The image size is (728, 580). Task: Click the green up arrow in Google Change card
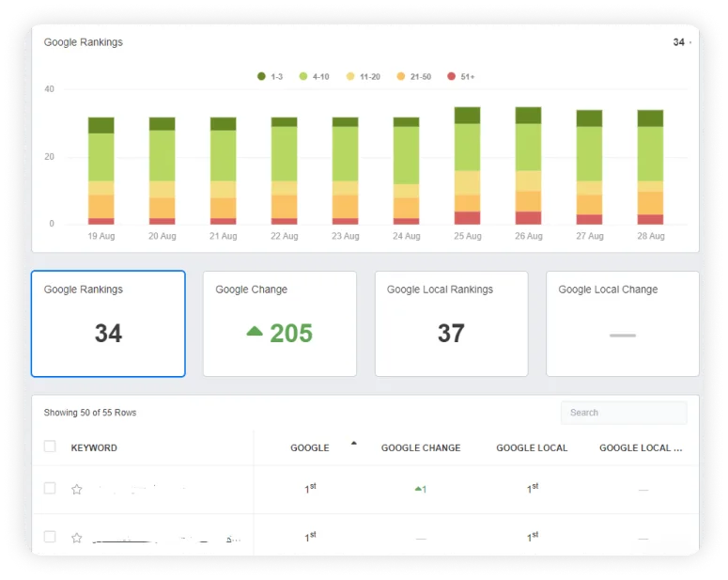click(255, 331)
